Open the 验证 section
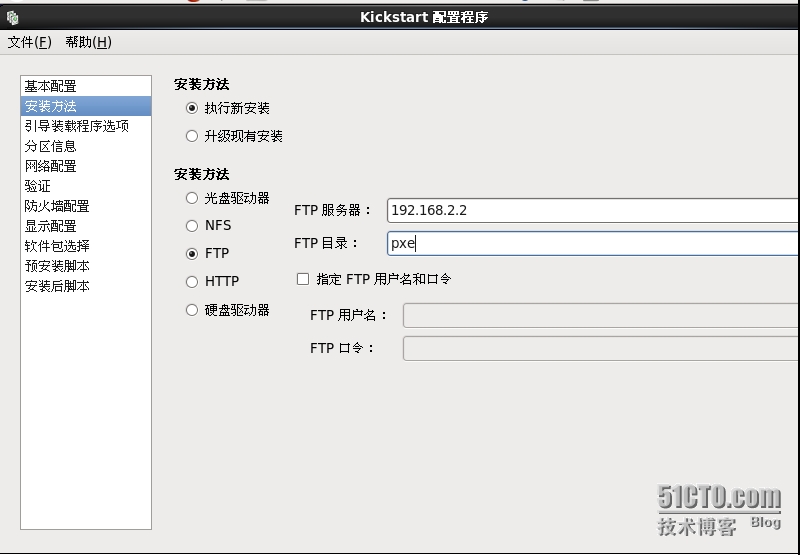The height and width of the screenshot is (555, 800). (86, 186)
